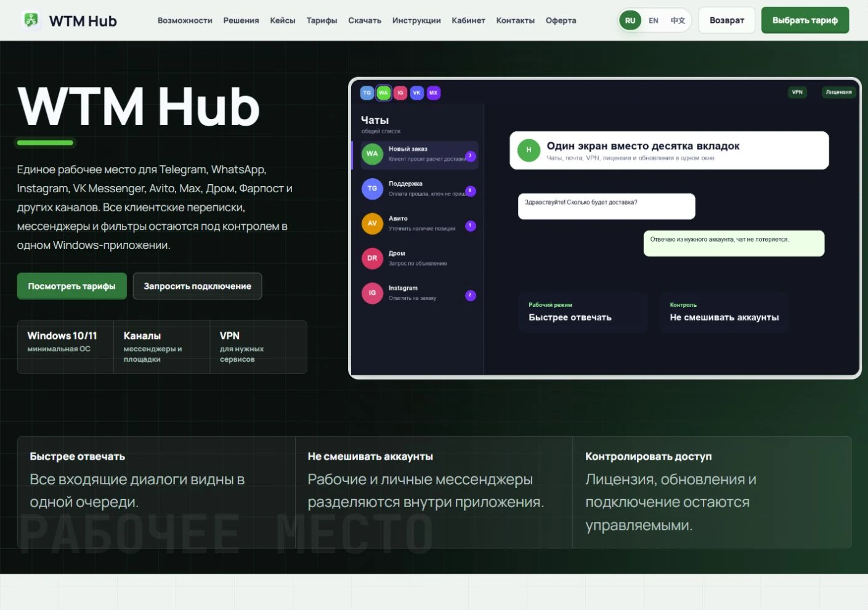Click the Windows 10/11 info tile

pyautogui.click(x=65, y=347)
